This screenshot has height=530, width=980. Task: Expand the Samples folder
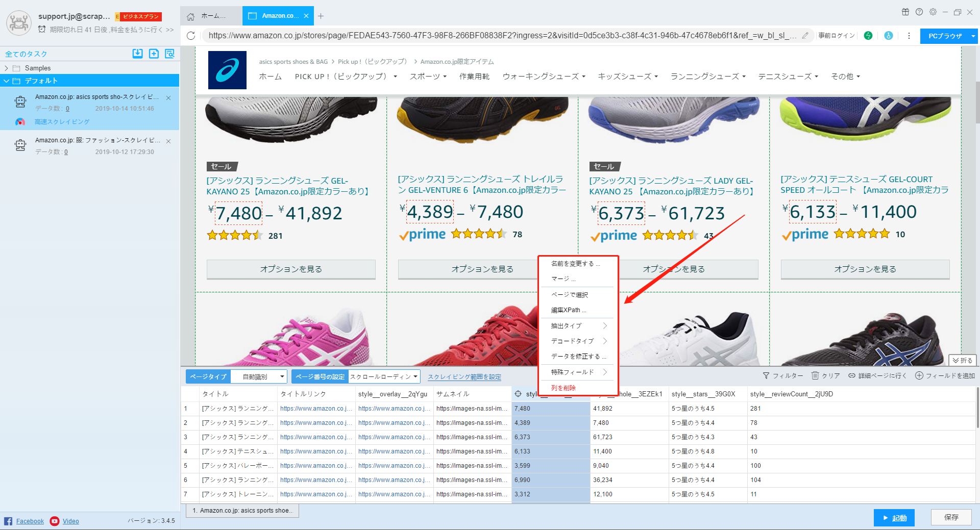click(x=6, y=68)
